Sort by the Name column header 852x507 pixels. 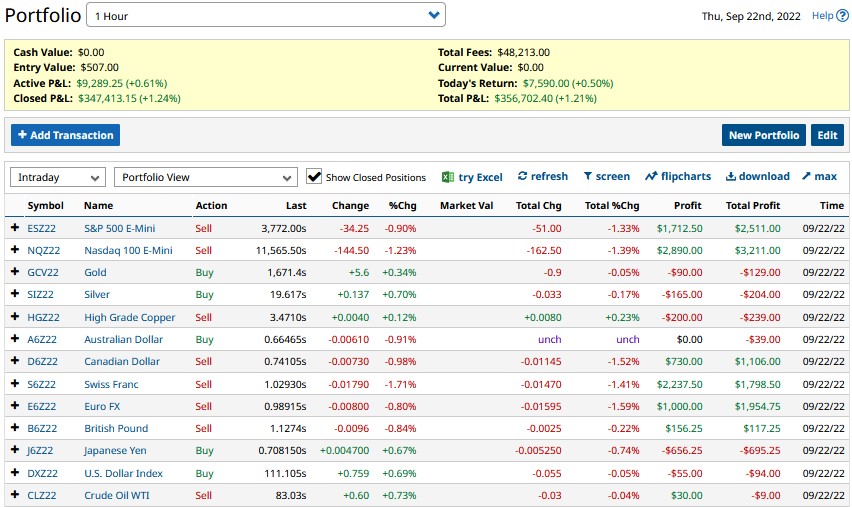98,205
